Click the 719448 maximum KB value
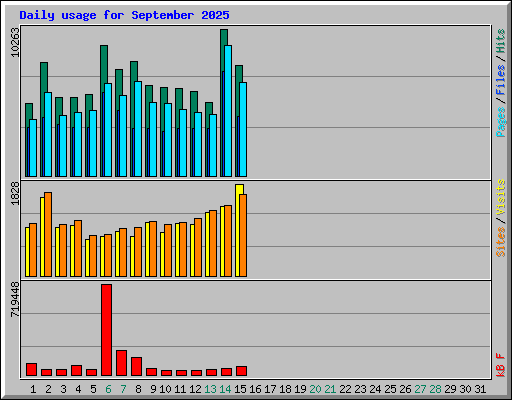The width and height of the screenshot is (512, 400). (x=15, y=299)
